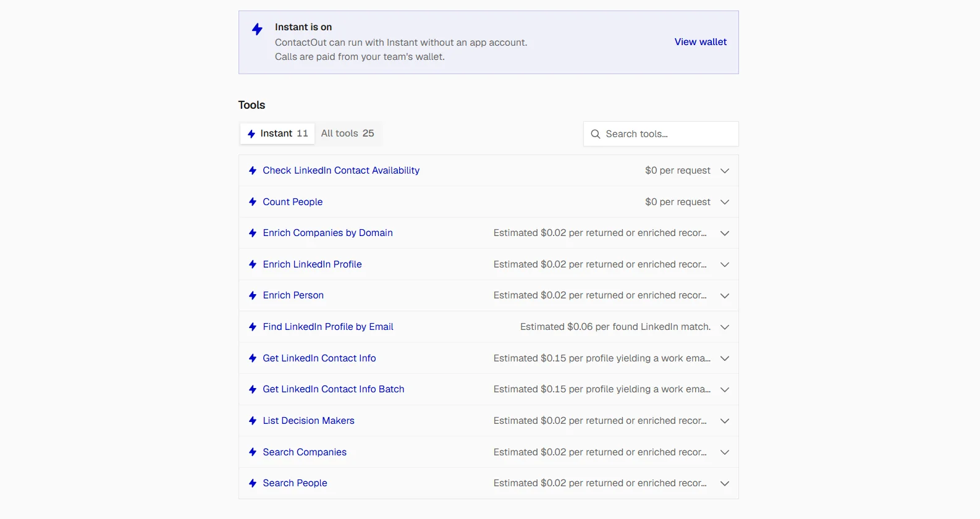Click the "Estimated $0.06 per found LinkedIn match." text
The height and width of the screenshot is (519, 980).
point(615,327)
